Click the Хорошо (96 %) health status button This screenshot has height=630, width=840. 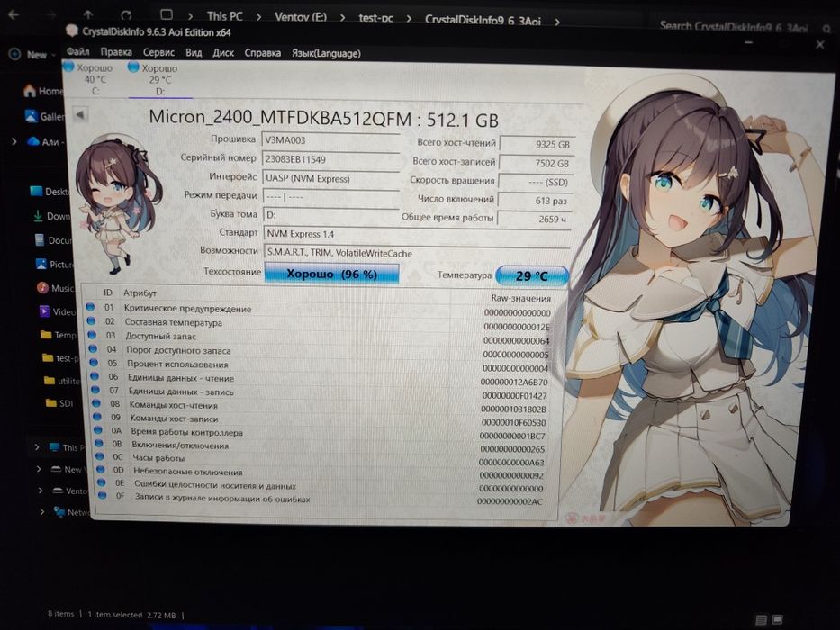pos(331,274)
